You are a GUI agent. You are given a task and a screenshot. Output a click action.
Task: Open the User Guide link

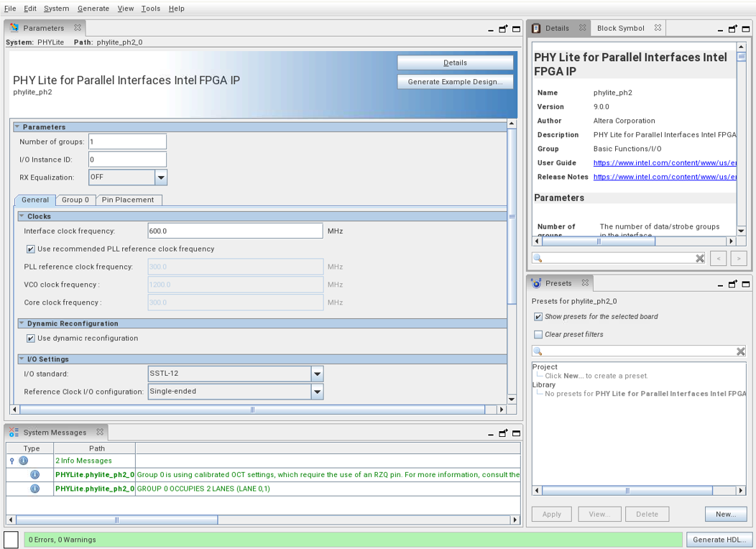pyautogui.click(x=665, y=163)
